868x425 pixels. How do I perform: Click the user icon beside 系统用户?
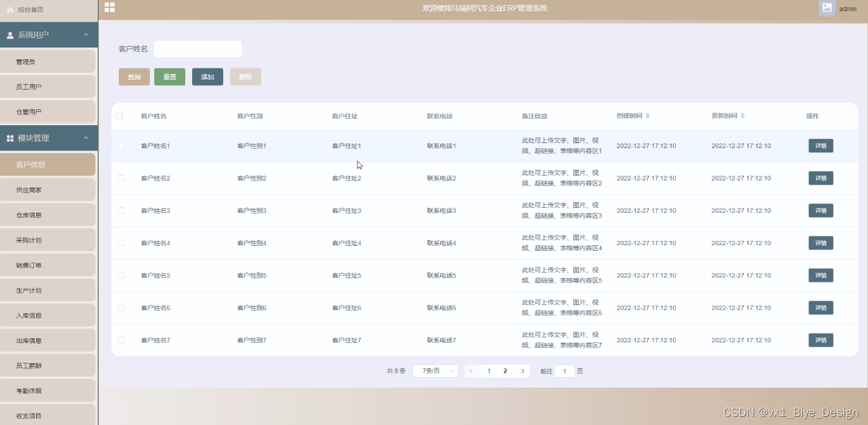(x=10, y=35)
